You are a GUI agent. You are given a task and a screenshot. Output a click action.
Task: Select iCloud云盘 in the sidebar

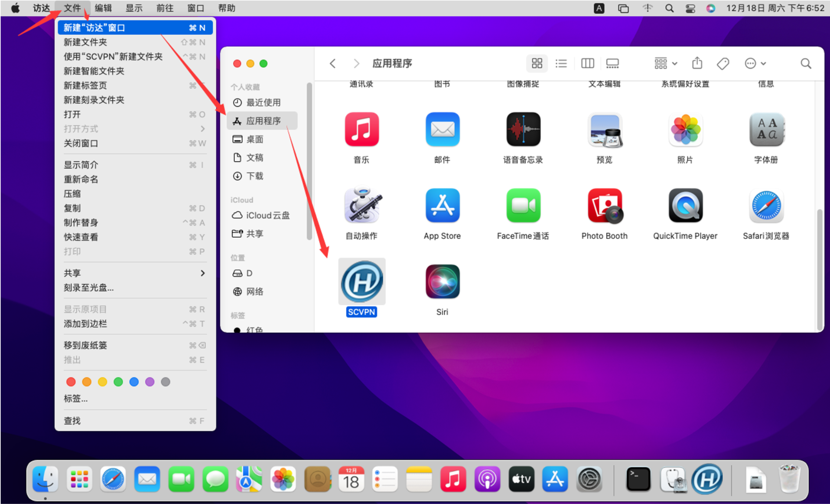[262, 215]
